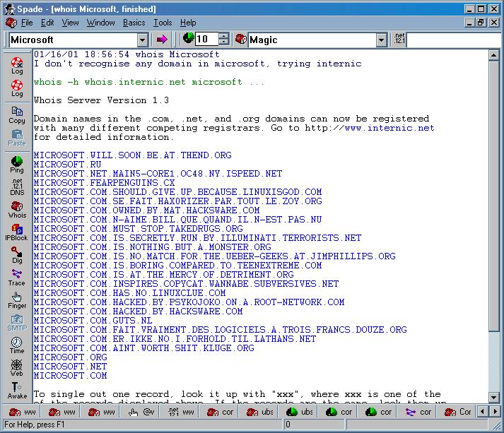Click the pink arrow go button

pyautogui.click(x=162, y=40)
